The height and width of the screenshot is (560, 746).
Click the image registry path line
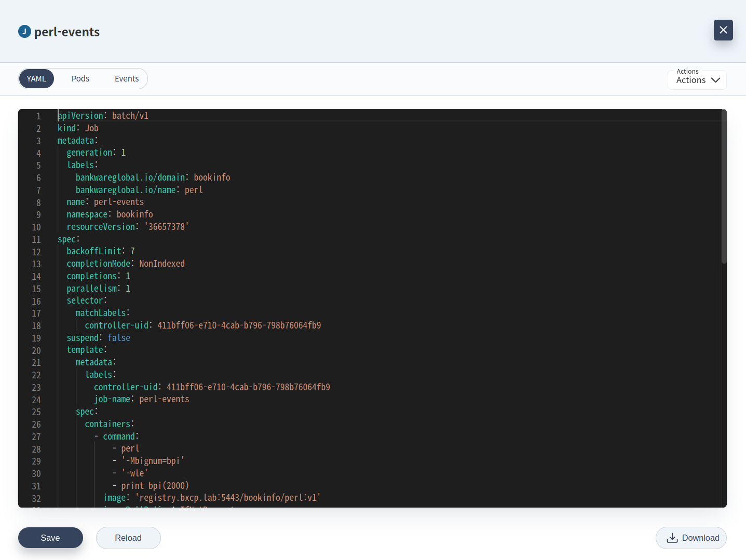click(x=212, y=498)
